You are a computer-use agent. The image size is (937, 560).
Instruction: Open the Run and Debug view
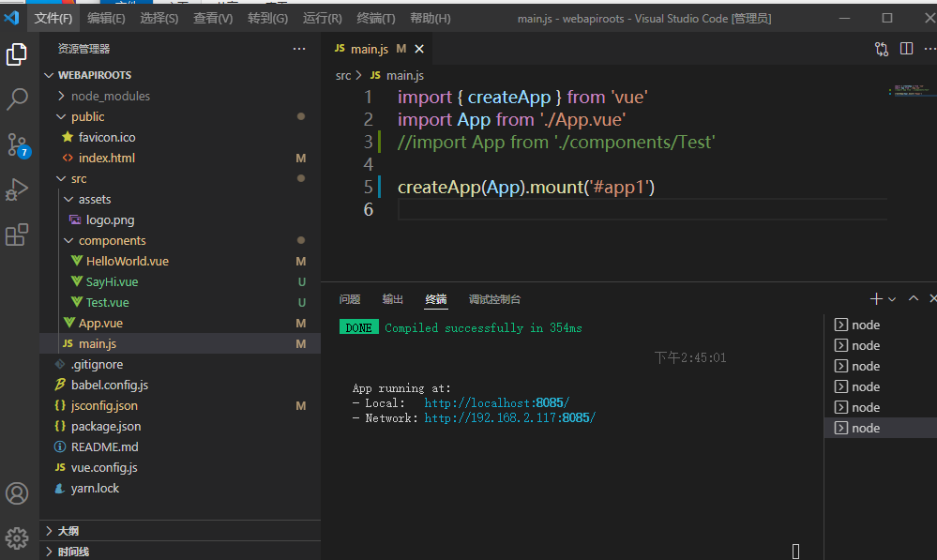(17, 189)
